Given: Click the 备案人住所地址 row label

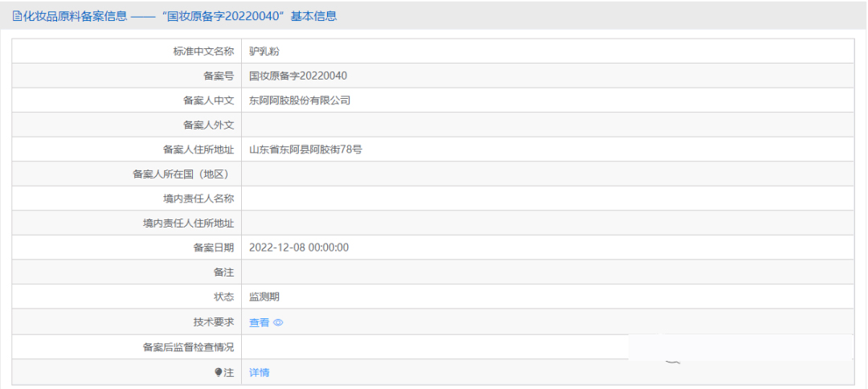Looking at the screenshot, I should click(x=198, y=149).
